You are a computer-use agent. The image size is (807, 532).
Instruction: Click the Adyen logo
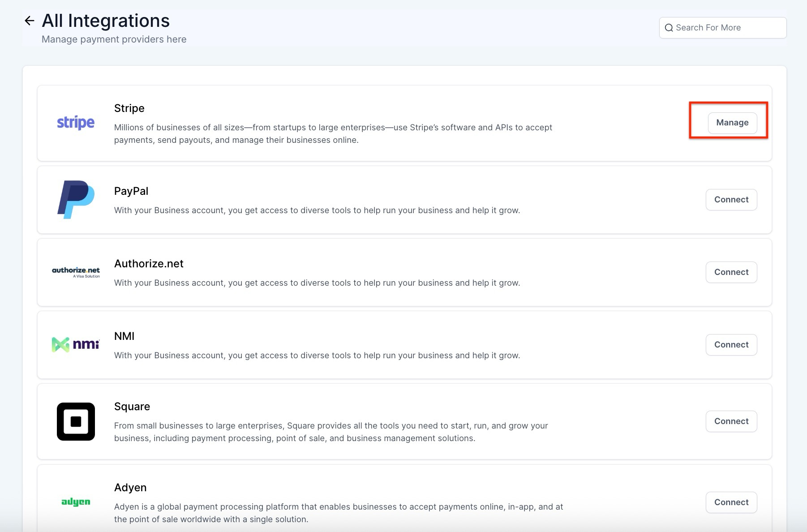[x=76, y=502]
